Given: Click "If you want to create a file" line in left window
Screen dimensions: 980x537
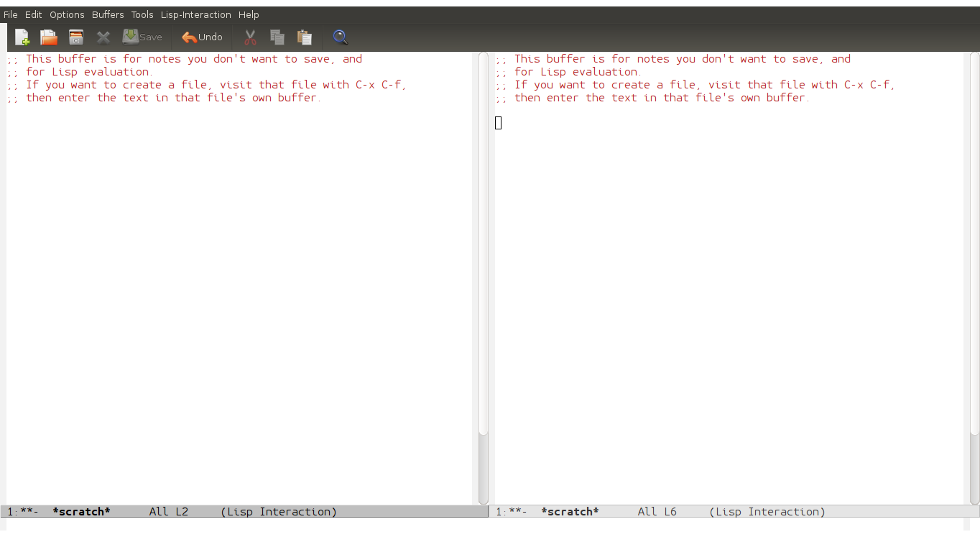Looking at the screenshot, I should click(x=207, y=85).
